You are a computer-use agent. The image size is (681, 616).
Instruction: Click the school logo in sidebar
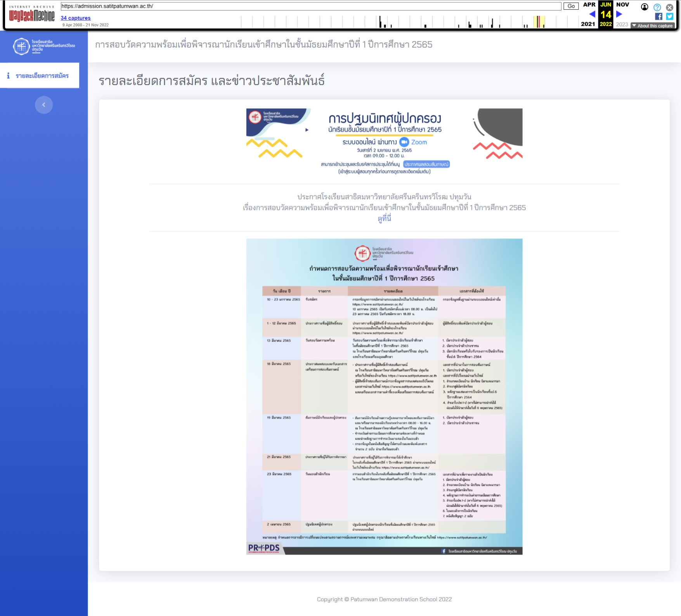(x=43, y=46)
